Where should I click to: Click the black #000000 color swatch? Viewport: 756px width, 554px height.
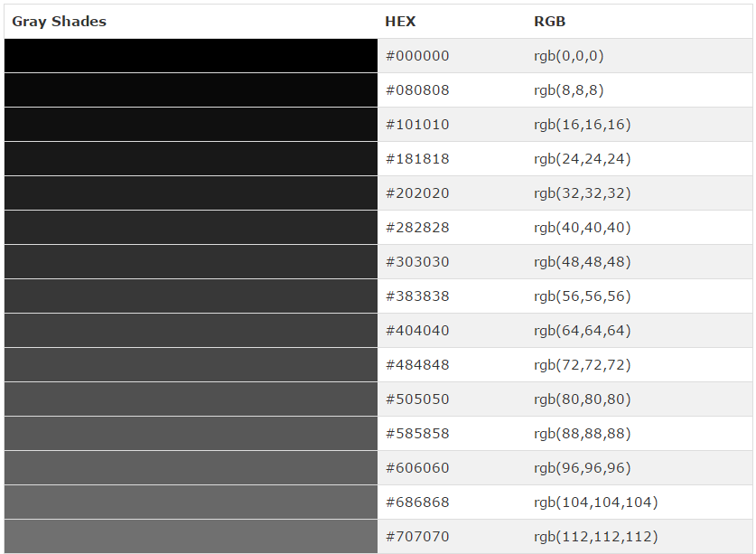coord(191,56)
